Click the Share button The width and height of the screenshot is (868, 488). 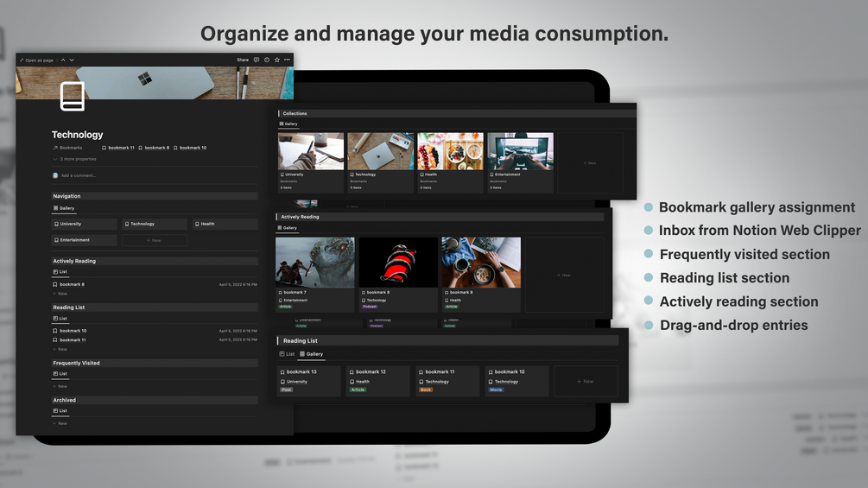tap(243, 60)
